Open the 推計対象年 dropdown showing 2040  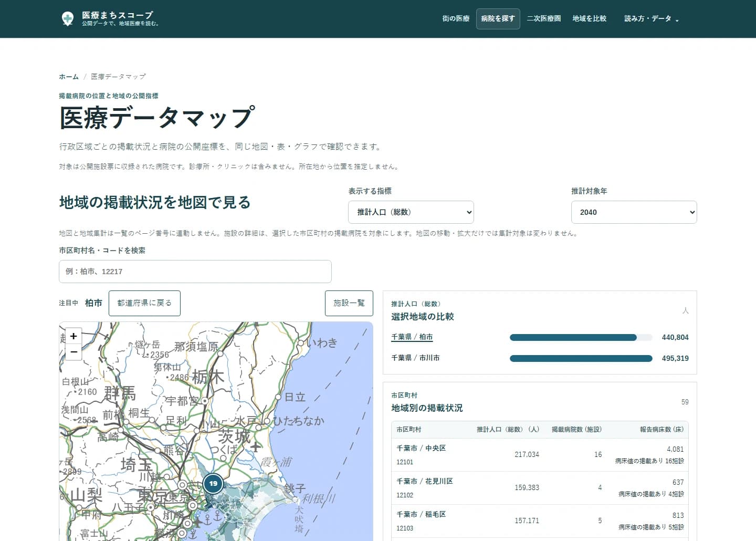pyautogui.click(x=634, y=212)
